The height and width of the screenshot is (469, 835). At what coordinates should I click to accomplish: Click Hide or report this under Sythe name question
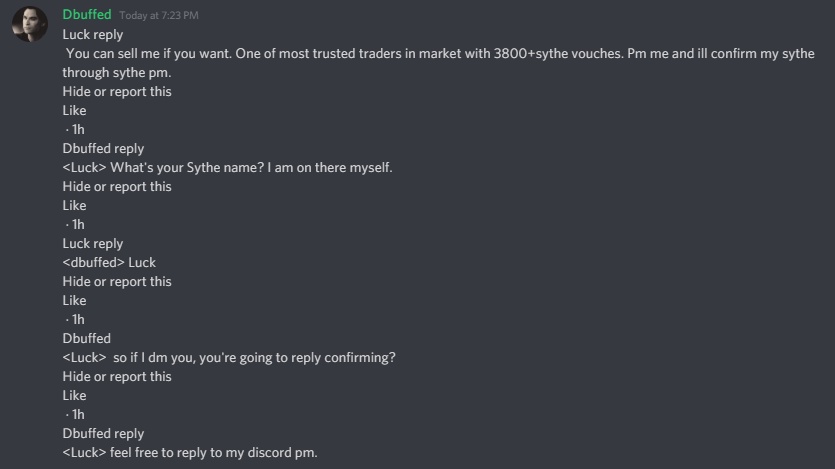(117, 186)
